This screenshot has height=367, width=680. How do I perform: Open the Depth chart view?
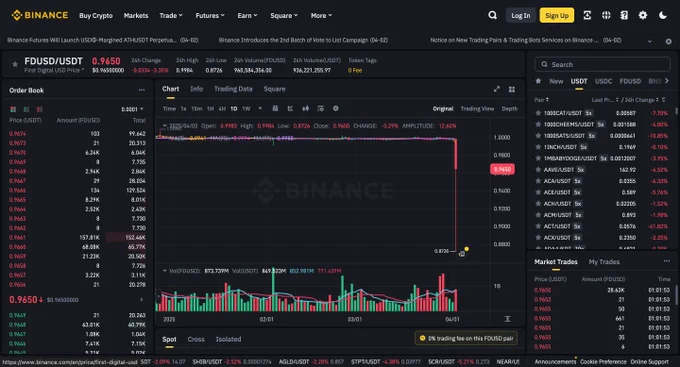pyautogui.click(x=510, y=109)
